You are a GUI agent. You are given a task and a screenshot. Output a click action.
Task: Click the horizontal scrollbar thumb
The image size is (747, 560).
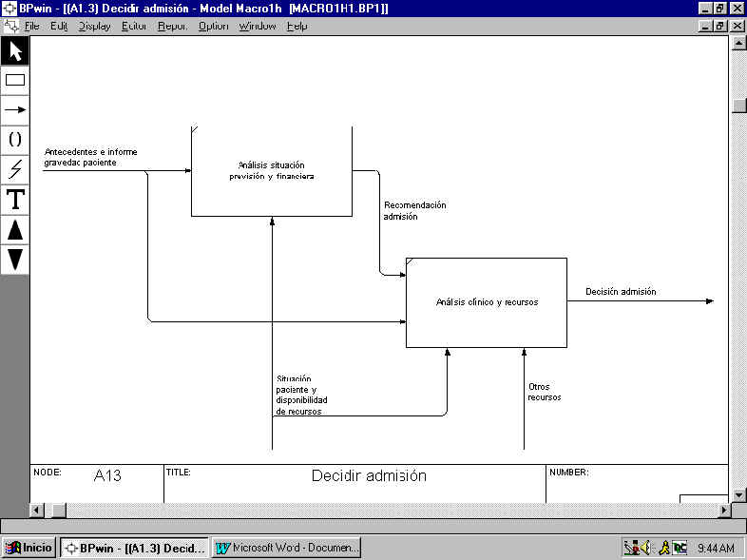point(59,510)
